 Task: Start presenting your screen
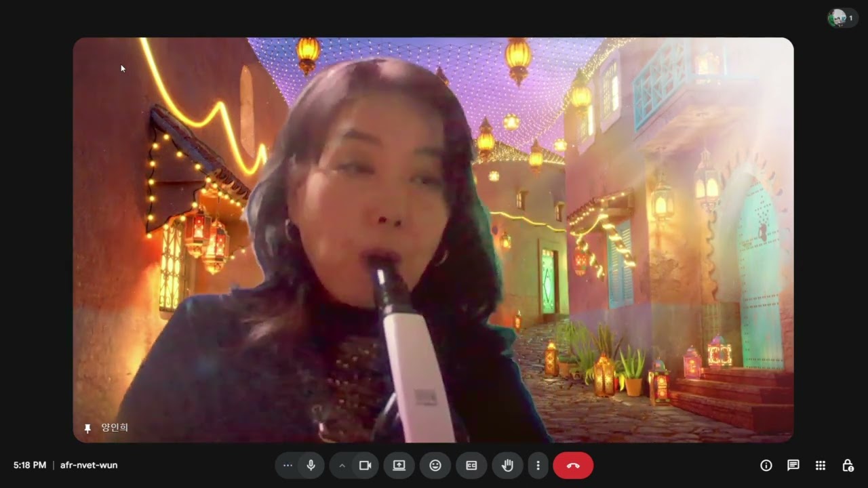(x=399, y=466)
